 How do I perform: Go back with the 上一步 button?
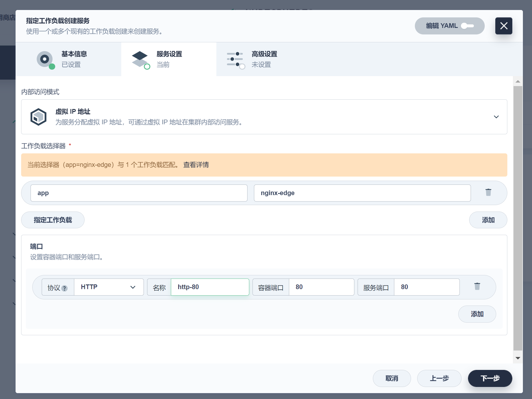(439, 378)
